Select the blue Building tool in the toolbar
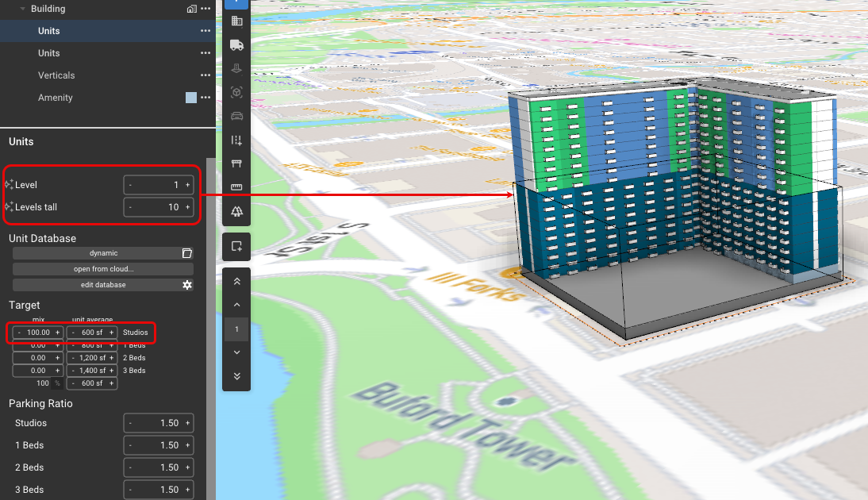 click(236, 5)
